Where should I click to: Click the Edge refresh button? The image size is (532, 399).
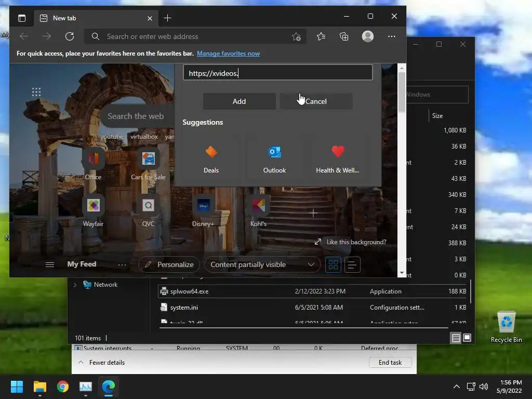[x=70, y=36]
